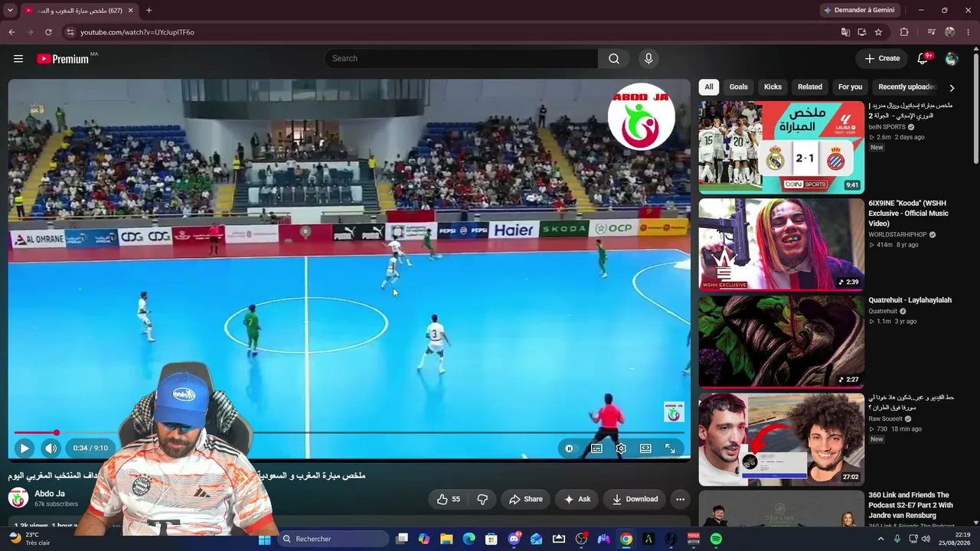
Task: View site information for youtube.com
Action: pyautogui.click(x=70, y=32)
